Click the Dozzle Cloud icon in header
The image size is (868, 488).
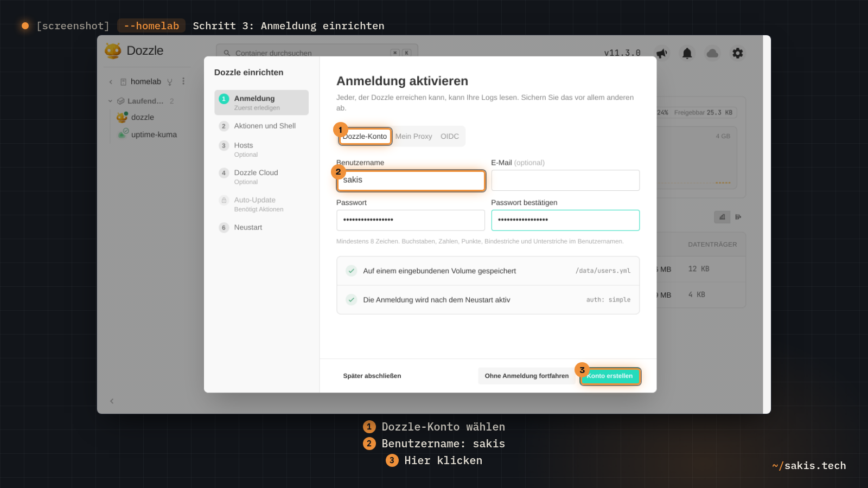point(712,53)
